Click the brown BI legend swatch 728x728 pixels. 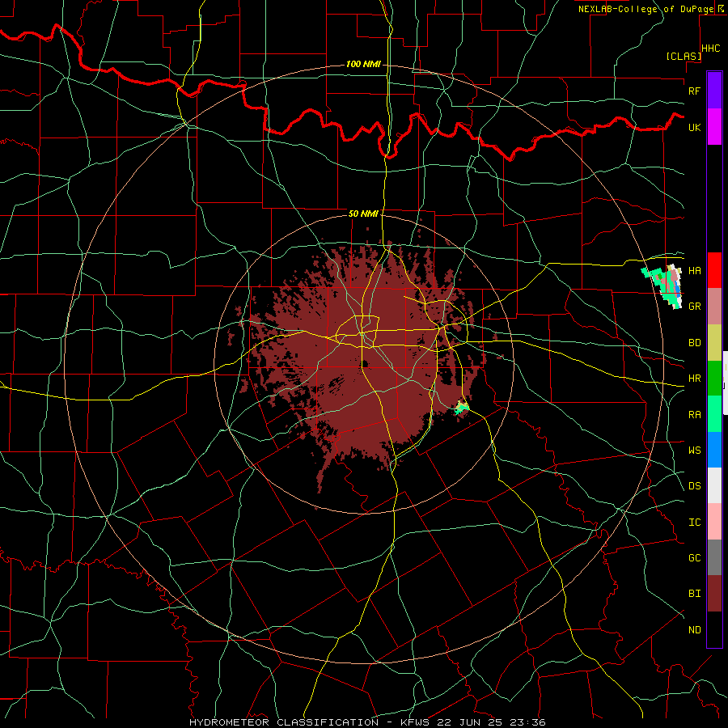[714, 594]
